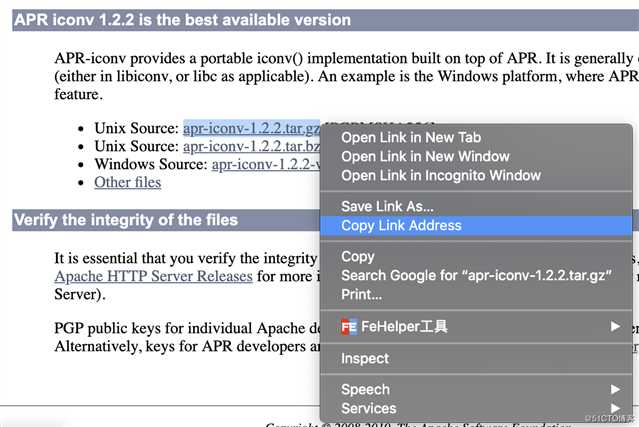Open Apache HTTP Server Releases link

click(x=154, y=276)
